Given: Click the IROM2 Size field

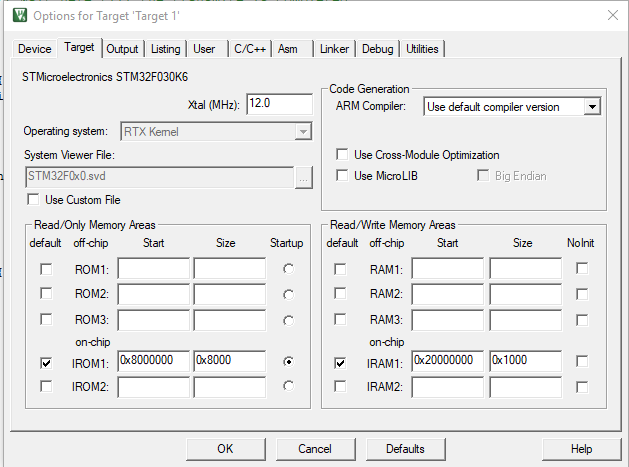Looking at the screenshot, I should 229,387.
